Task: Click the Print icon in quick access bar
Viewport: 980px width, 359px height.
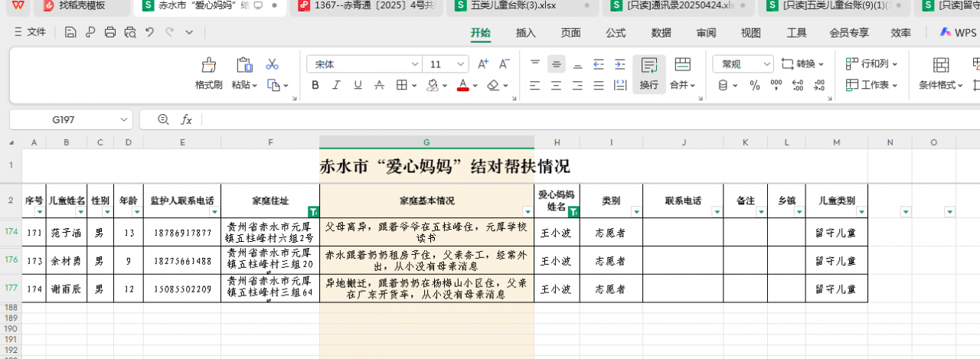Action: (x=110, y=33)
